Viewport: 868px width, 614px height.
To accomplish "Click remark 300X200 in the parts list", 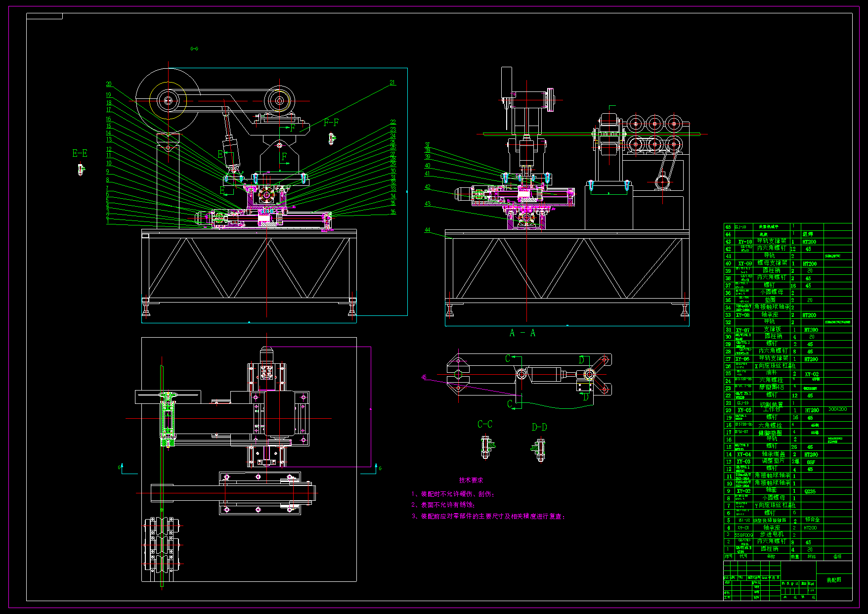I will (838, 409).
